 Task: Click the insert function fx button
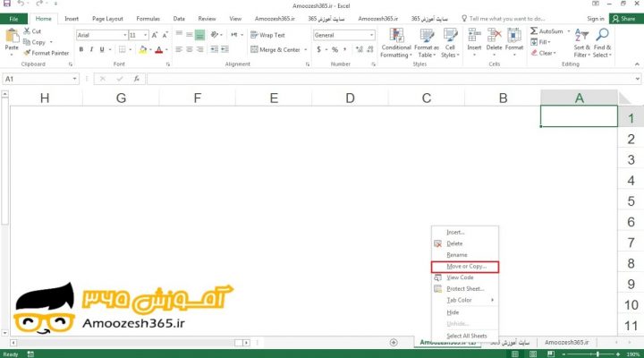136,79
